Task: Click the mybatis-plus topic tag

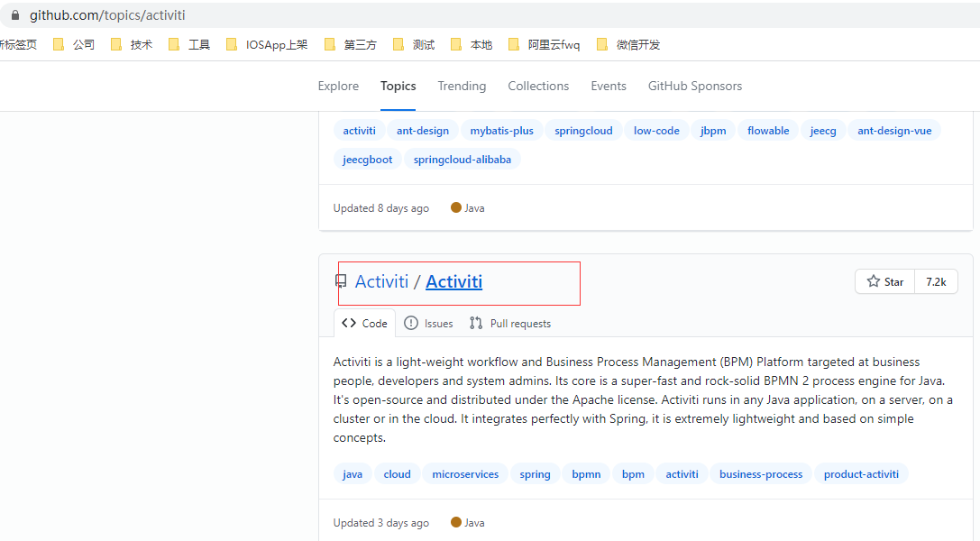Action: [x=502, y=131]
